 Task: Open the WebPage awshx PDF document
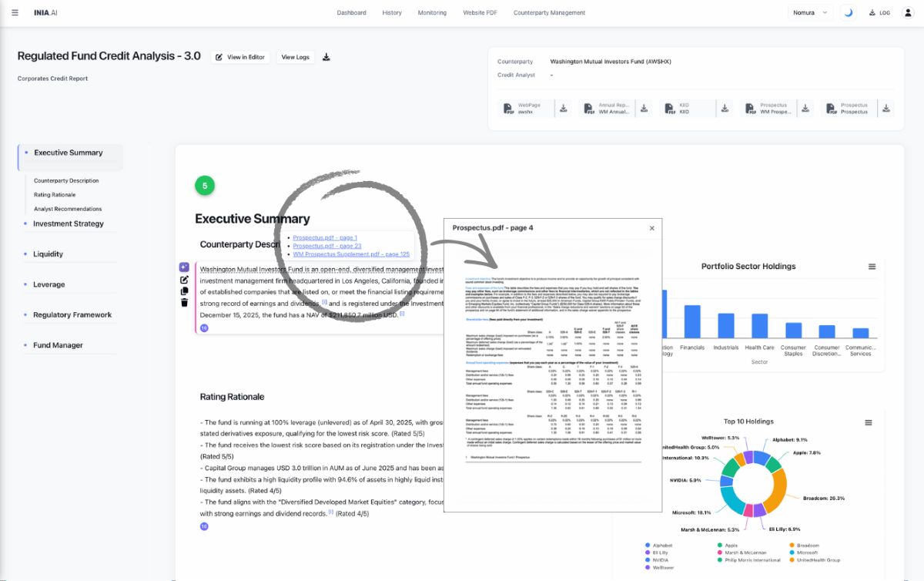pyautogui.click(x=524, y=109)
